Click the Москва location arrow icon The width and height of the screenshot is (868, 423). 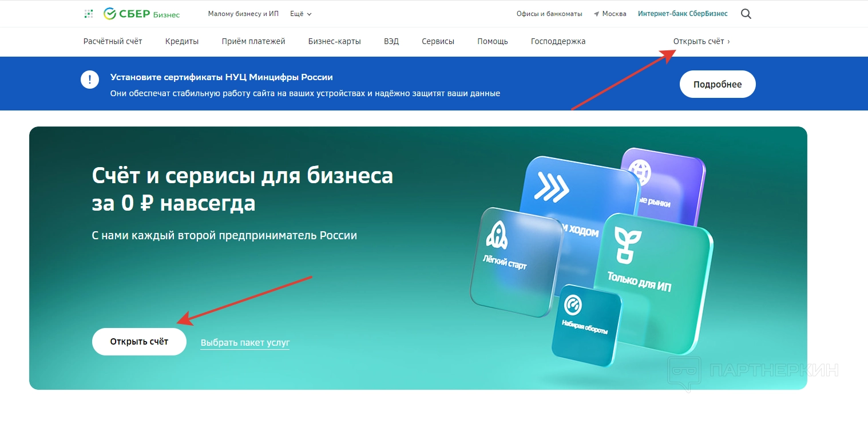point(596,14)
